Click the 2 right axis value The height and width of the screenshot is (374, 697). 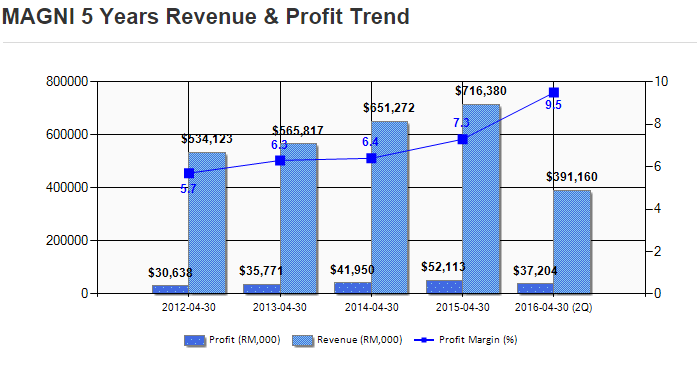[658, 251]
